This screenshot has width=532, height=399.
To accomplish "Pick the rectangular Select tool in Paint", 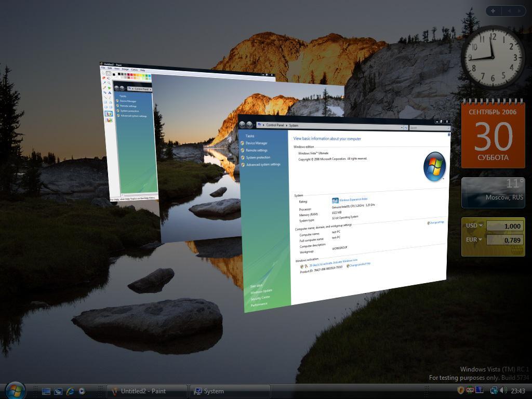I will pos(109,73).
